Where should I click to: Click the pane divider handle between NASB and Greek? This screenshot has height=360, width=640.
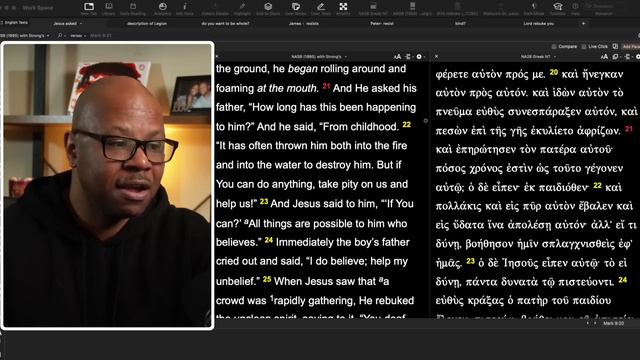(x=426, y=120)
